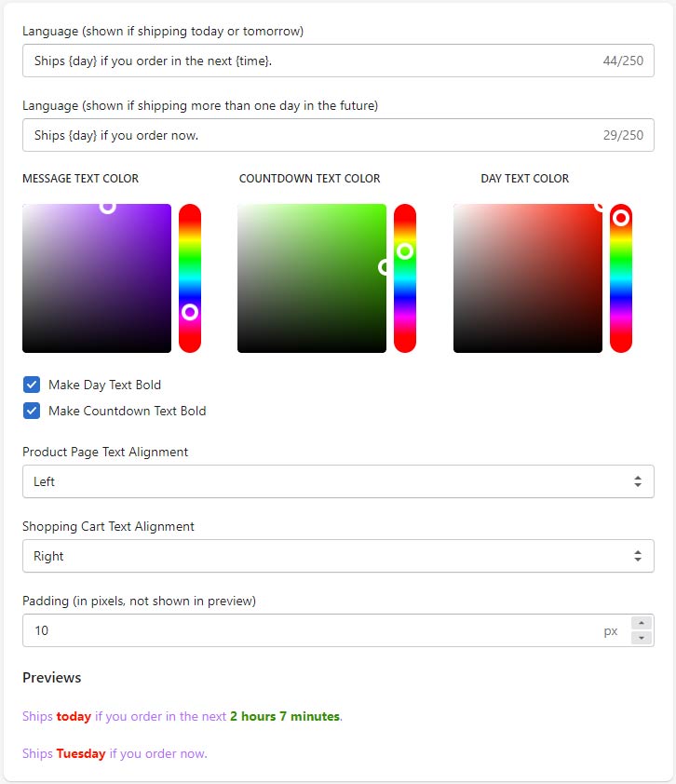
Task: Click the Make Countdown Text Bold label
Action: coord(127,411)
